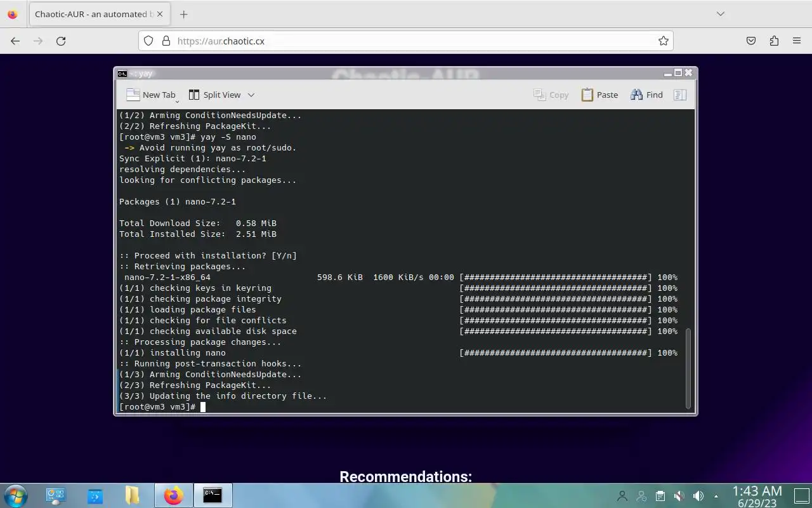Open the Find search in Konsole
Viewport: 812px width, 508px height.
[x=646, y=95]
